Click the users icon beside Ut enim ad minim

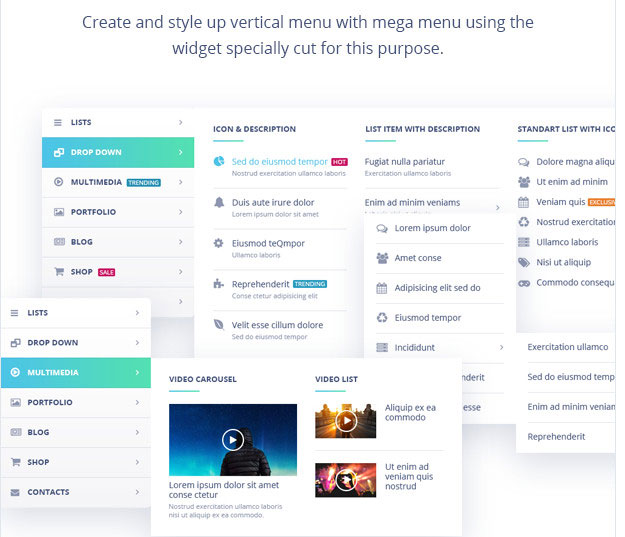pyautogui.click(x=524, y=182)
